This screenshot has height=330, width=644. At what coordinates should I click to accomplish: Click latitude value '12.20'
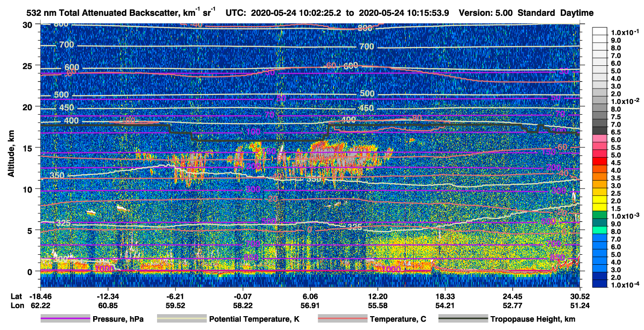point(378,297)
